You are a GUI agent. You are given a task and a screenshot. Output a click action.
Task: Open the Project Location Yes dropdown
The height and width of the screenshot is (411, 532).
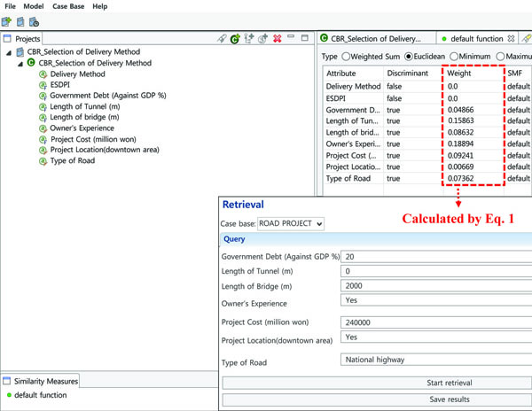[436, 337]
